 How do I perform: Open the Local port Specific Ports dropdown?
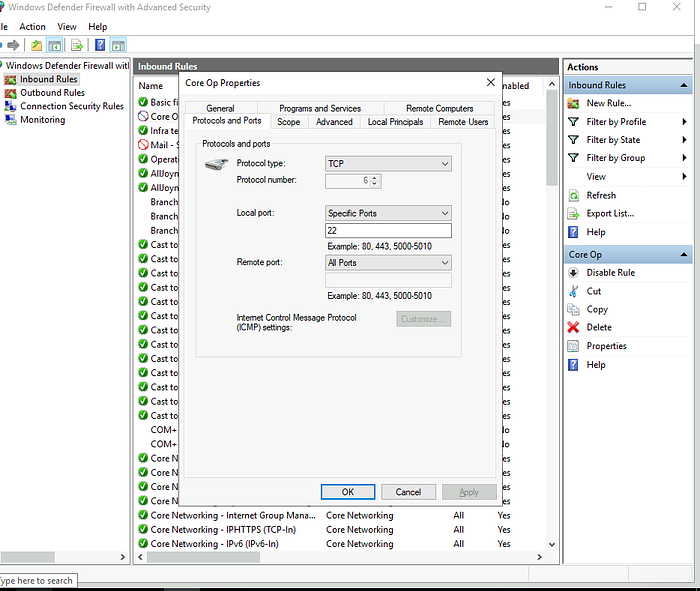(x=388, y=213)
